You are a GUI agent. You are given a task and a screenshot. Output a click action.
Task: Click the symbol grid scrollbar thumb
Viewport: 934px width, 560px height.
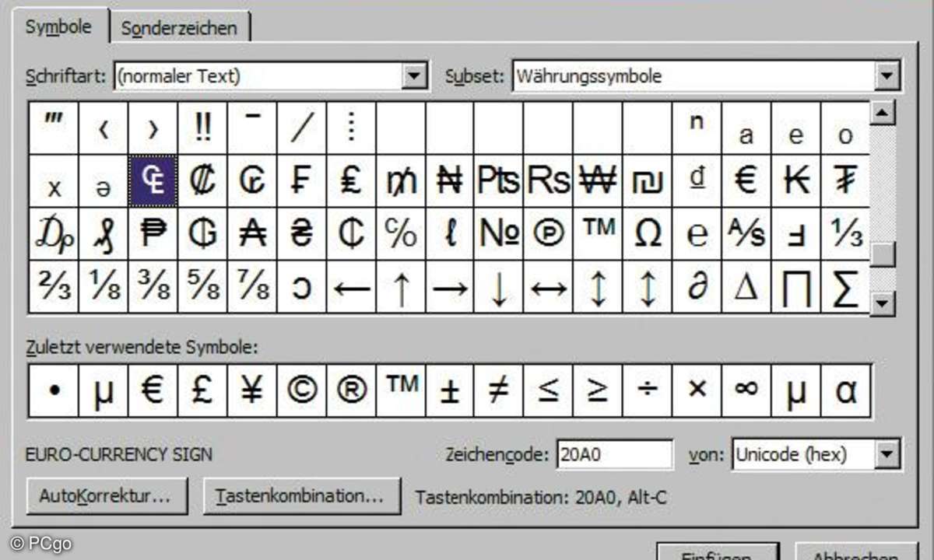click(883, 255)
